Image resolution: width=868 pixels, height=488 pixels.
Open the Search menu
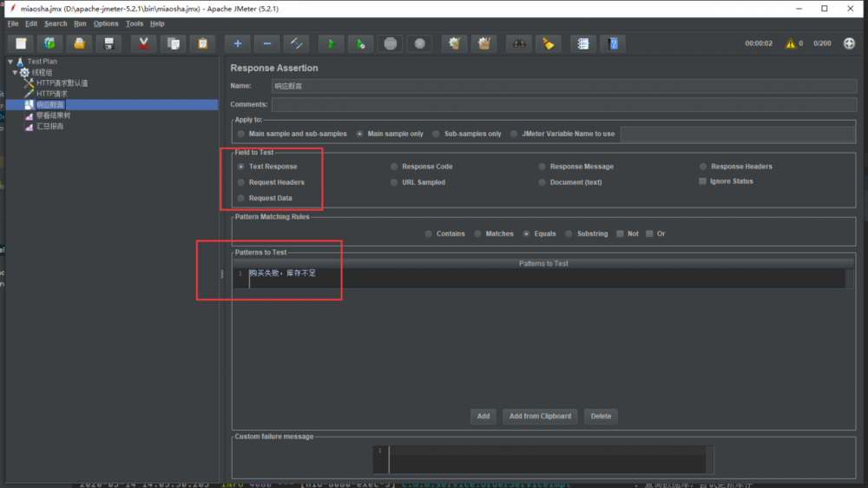pos(56,23)
